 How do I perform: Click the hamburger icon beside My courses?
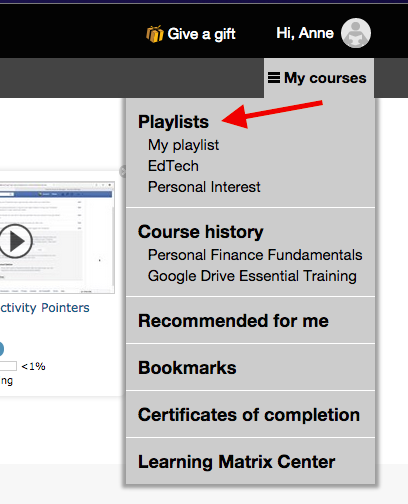tap(274, 78)
